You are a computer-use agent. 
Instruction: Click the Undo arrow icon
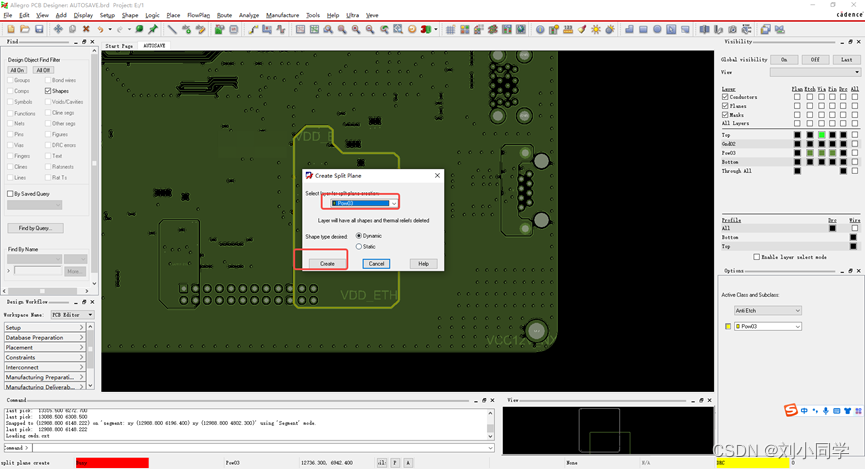100,29
